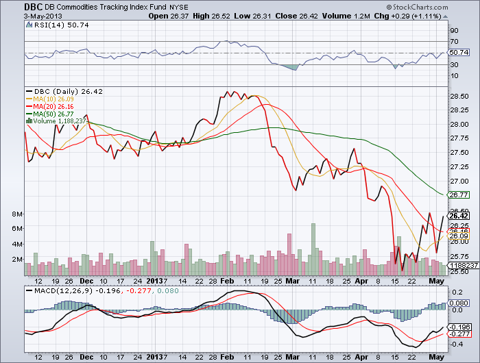Click Mar on the price chart date axis
Image resolution: width=480 pixels, height=363 pixels.
coord(292,281)
